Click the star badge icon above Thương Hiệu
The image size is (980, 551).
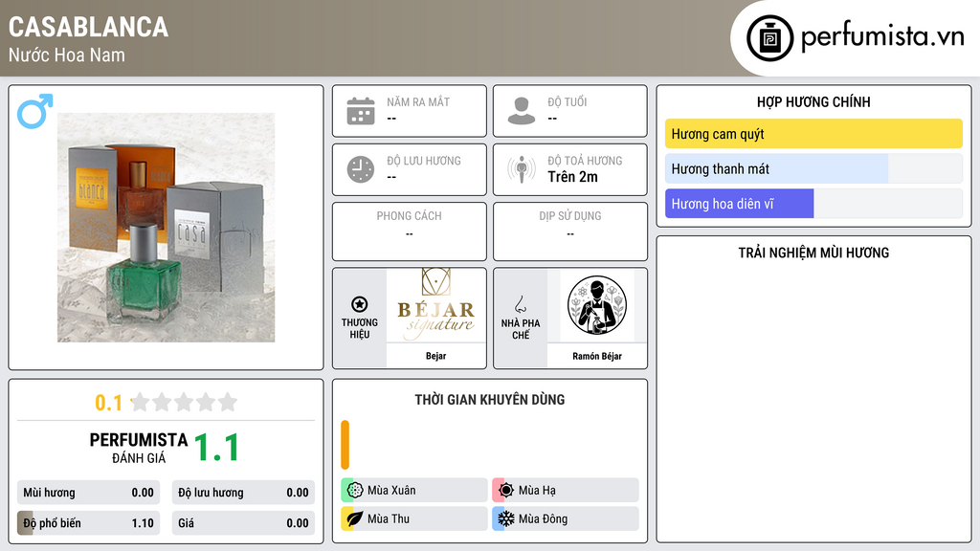point(360,304)
